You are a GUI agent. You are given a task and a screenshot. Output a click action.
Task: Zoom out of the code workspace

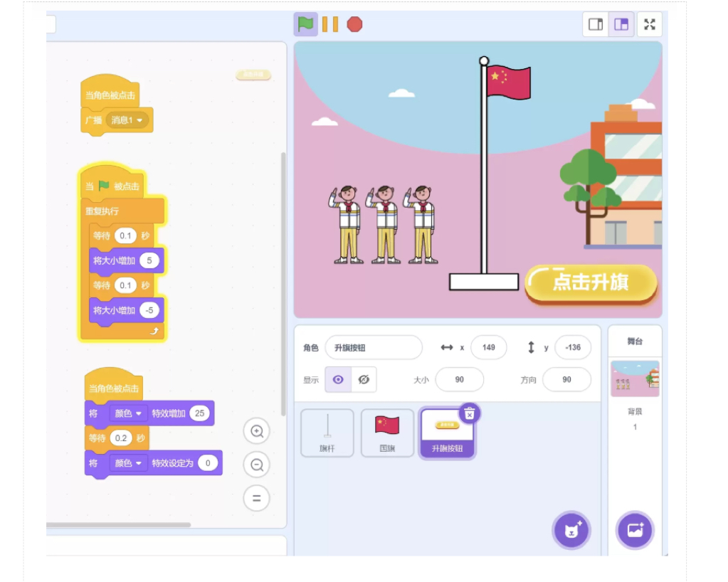point(257,465)
